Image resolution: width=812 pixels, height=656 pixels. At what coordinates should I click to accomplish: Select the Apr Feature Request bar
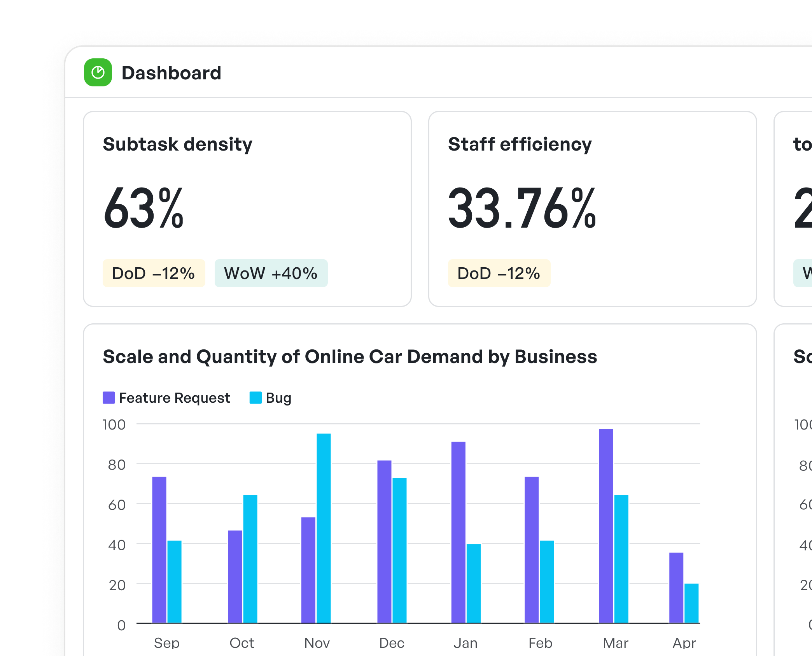point(676,588)
